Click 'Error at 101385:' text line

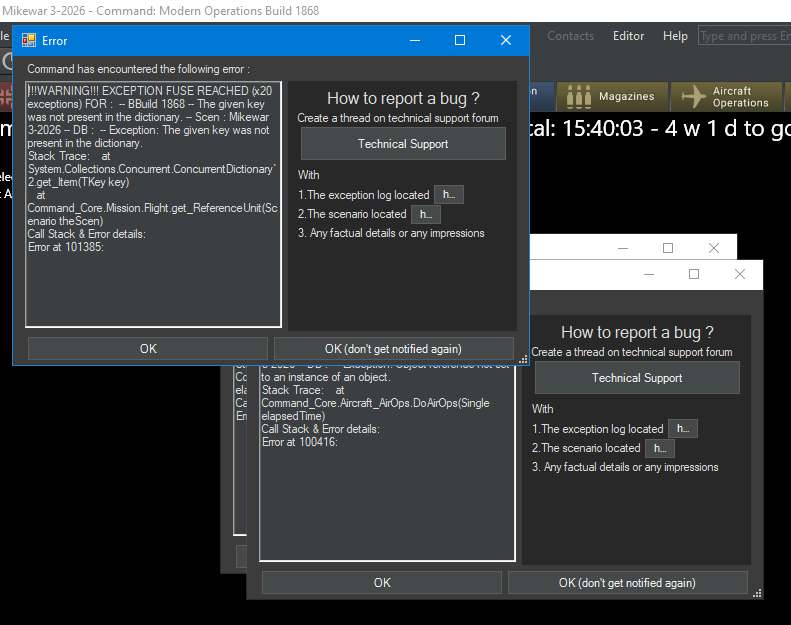pos(66,247)
